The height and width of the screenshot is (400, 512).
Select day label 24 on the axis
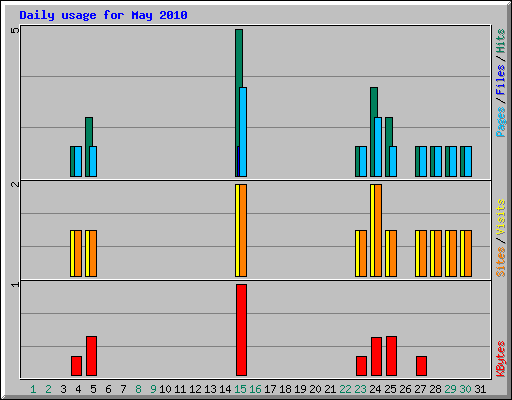coord(375,389)
